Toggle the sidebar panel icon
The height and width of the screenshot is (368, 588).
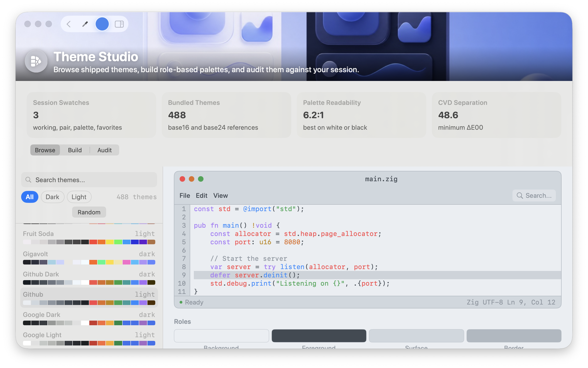[119, 24]
